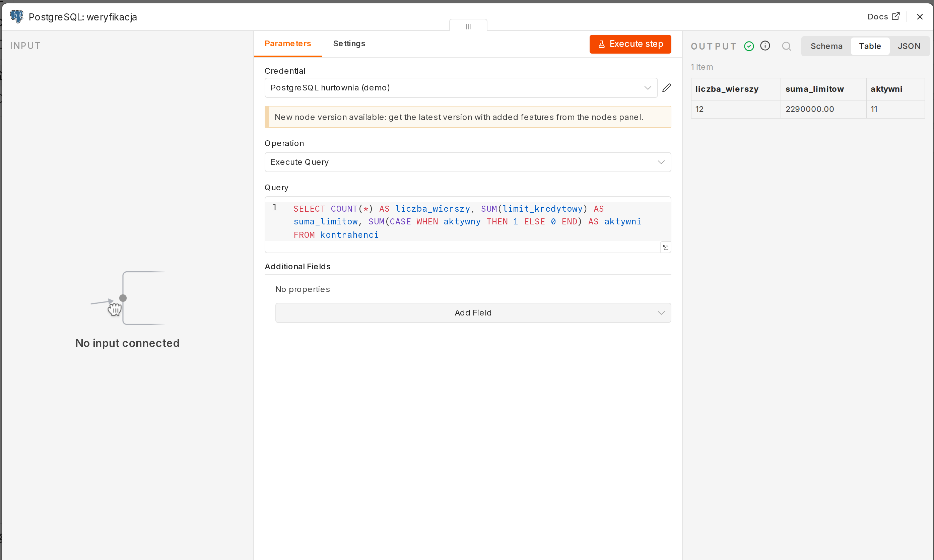Close the node details panel
Screen dimensions: 934x560
920,17
